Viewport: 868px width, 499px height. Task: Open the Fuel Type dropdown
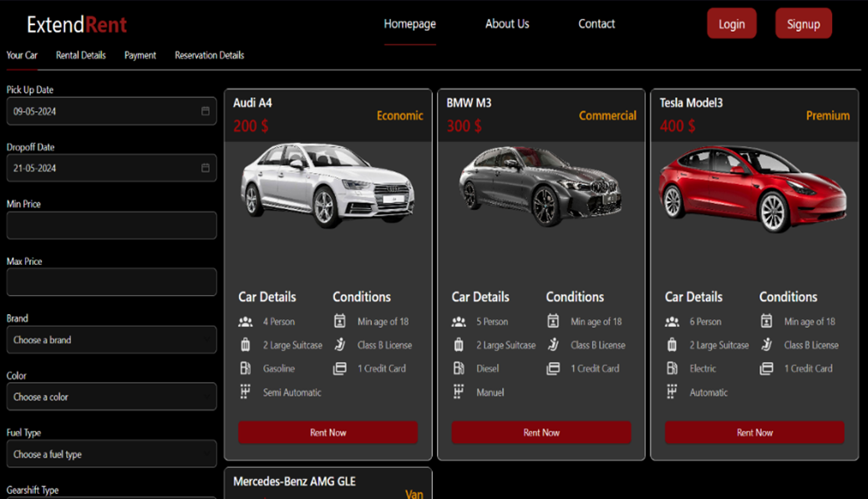click(x=111, y=455)
